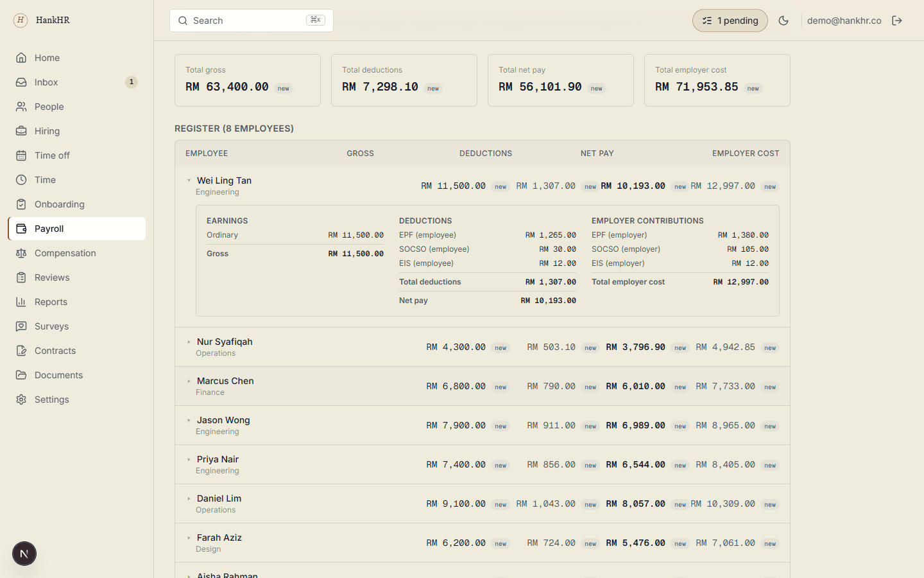Click the Onboarding clipboard icon
The width and height of the screenshot is (924, 578).
click(x=21, y=204)
